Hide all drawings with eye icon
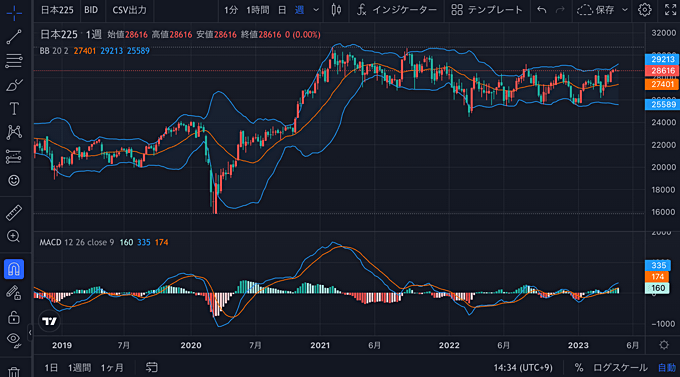The width and height of the screenshot is (680, 377). tap(14, 340)
